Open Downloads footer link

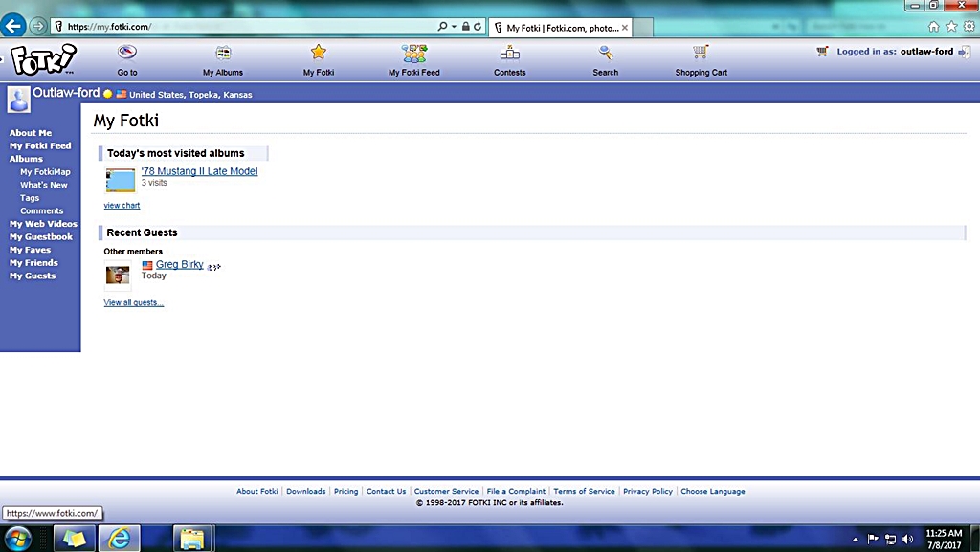(305, 492)
